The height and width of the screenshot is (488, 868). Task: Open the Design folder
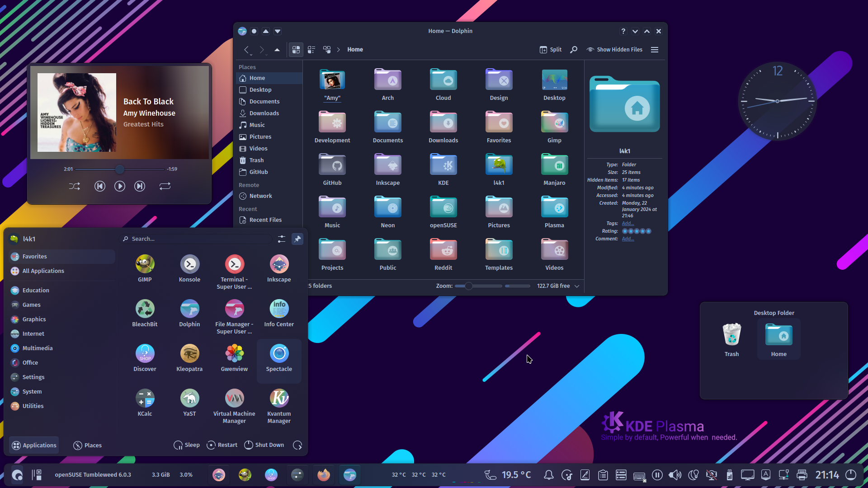point(499,84)
